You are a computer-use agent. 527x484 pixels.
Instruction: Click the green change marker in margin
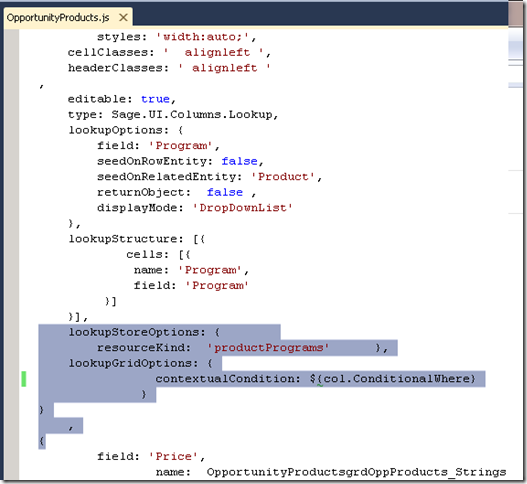point(24,379)
